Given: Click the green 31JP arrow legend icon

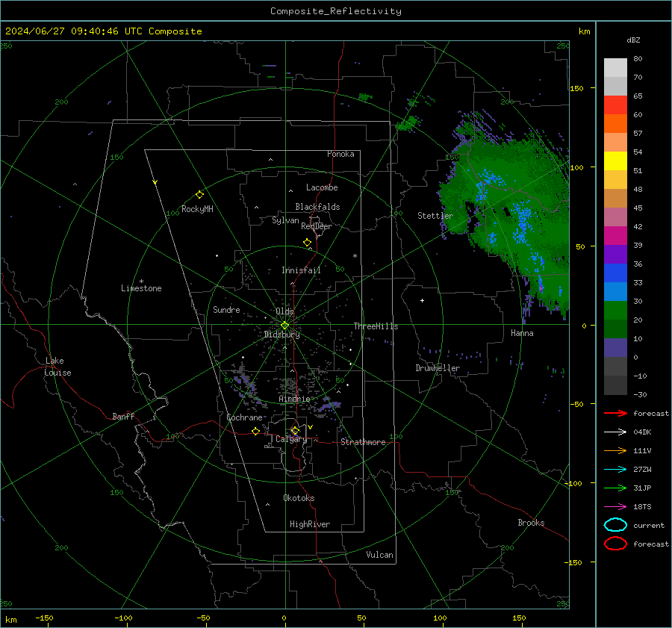Looking at the screenshot, I should (x=615, y=488).
